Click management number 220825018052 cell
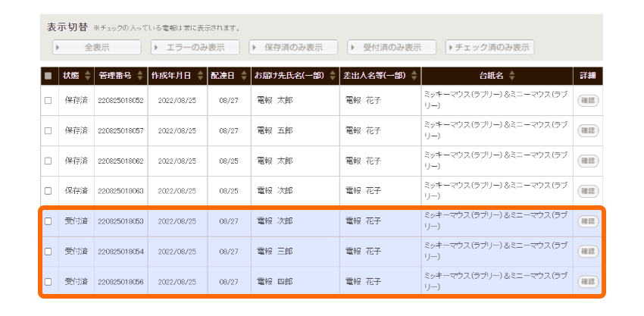Viewport: 644px width, 316px height. [x=120, y=101]
